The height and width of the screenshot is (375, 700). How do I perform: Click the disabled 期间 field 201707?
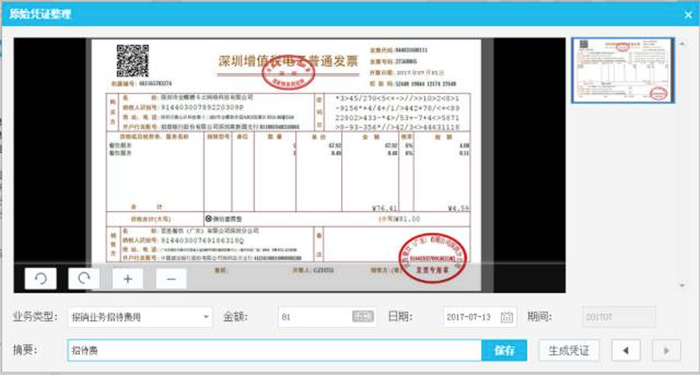(x=619, y=317)
